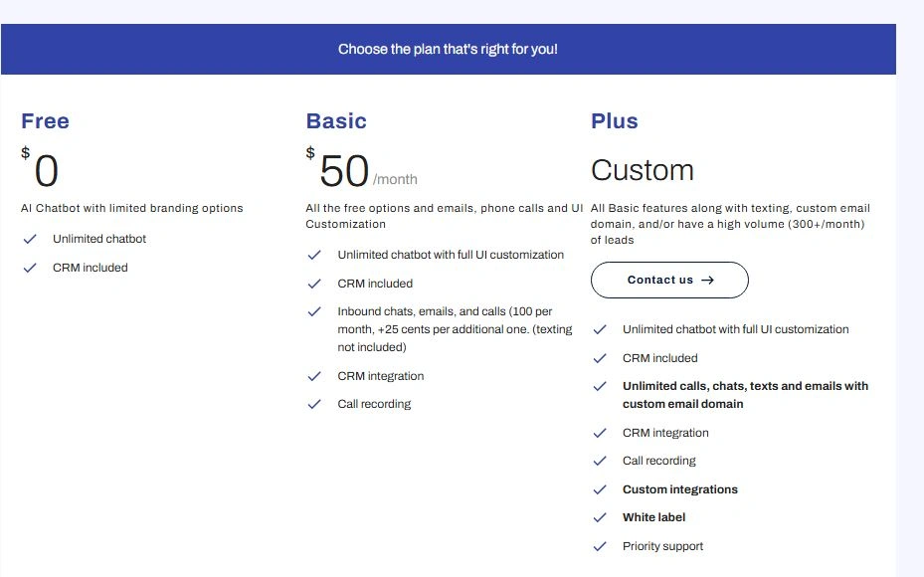Click the 'Choose the plan' banner text
Image resolution: width=924 pixels, height=577 pixels.
[x=448, y=49]
